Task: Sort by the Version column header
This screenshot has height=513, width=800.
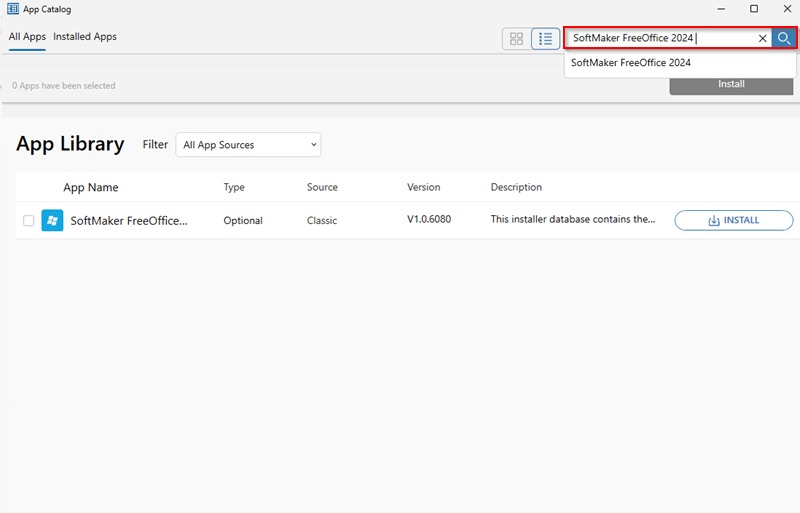Action: [x=424, y=187]
